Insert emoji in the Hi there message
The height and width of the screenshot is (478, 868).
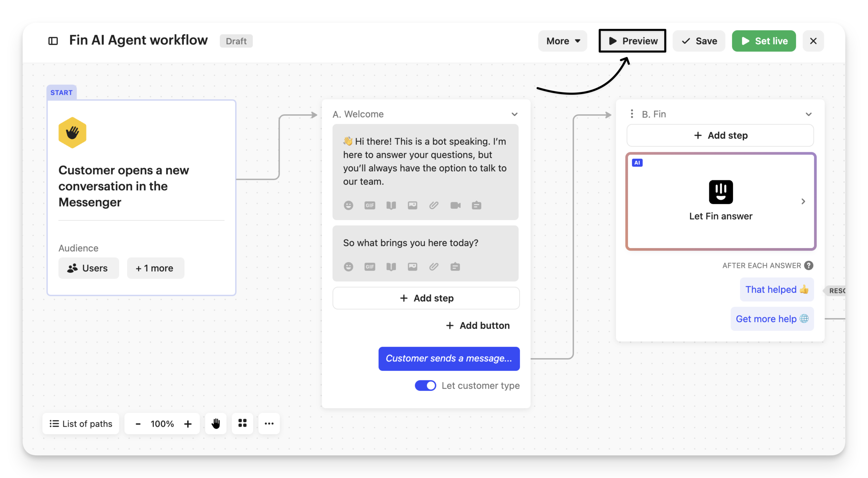pos(348,205)
